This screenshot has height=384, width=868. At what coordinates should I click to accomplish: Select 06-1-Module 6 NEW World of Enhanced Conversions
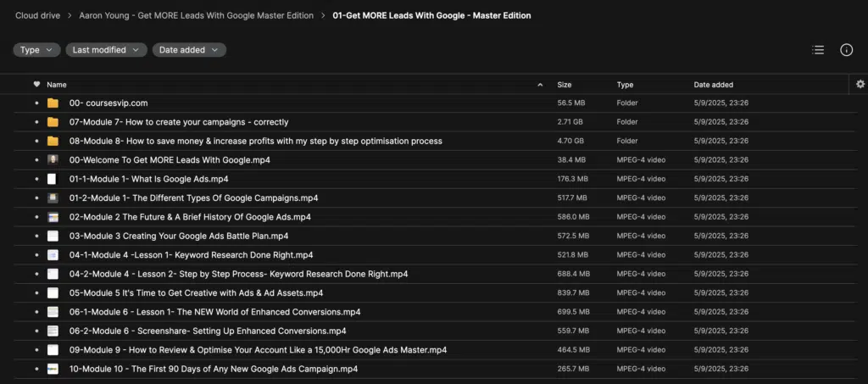click(x=214, y=312)
